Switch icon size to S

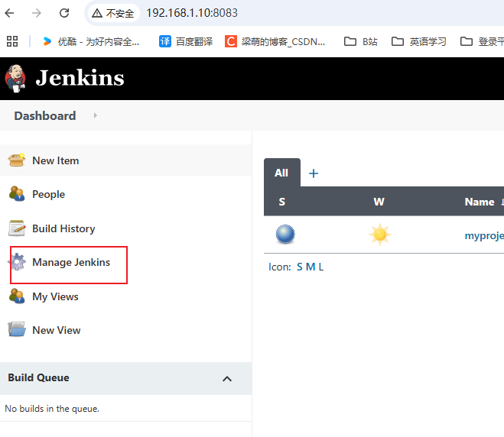(x=300, y=267)
